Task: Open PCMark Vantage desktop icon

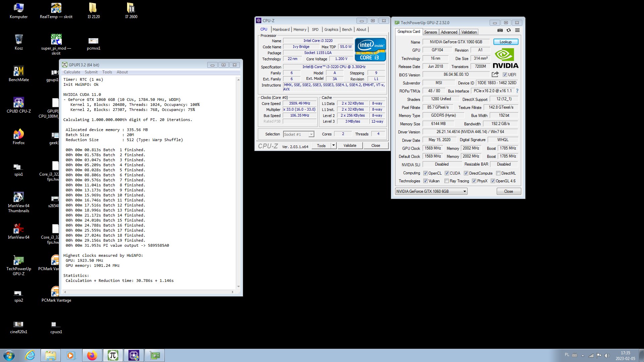Action: (x=56, y=294)
